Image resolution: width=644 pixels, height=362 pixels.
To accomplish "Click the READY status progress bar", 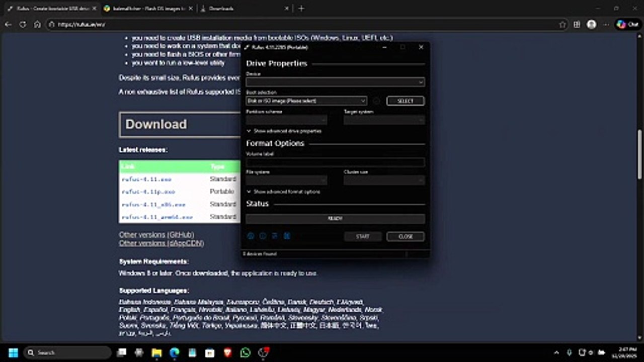I will [x=335, y=219].
